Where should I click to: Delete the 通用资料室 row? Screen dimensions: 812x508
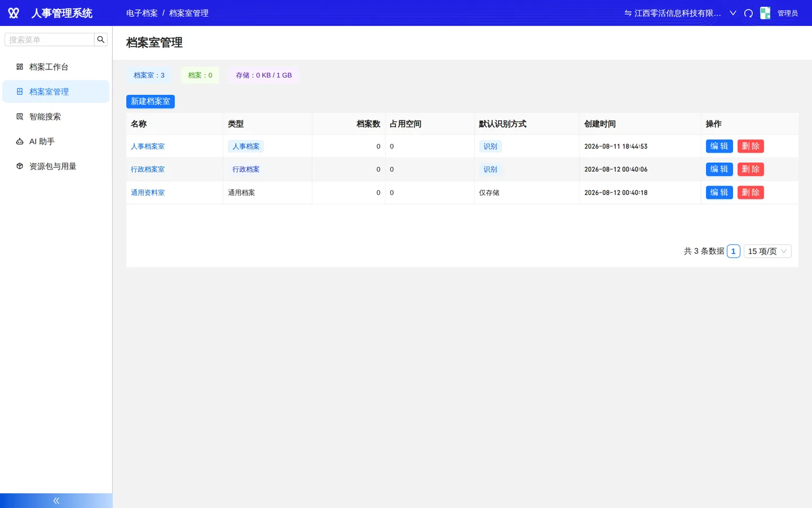pos(751,192)
